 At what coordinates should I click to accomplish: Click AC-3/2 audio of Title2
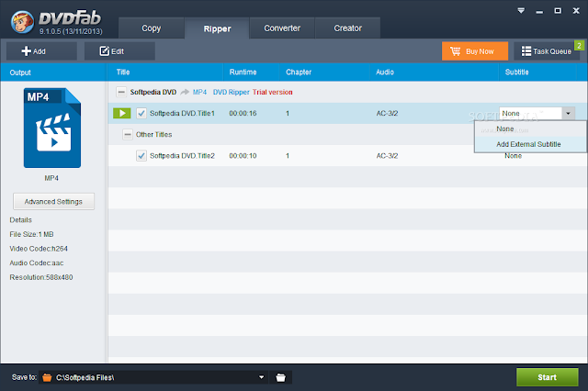387,155
